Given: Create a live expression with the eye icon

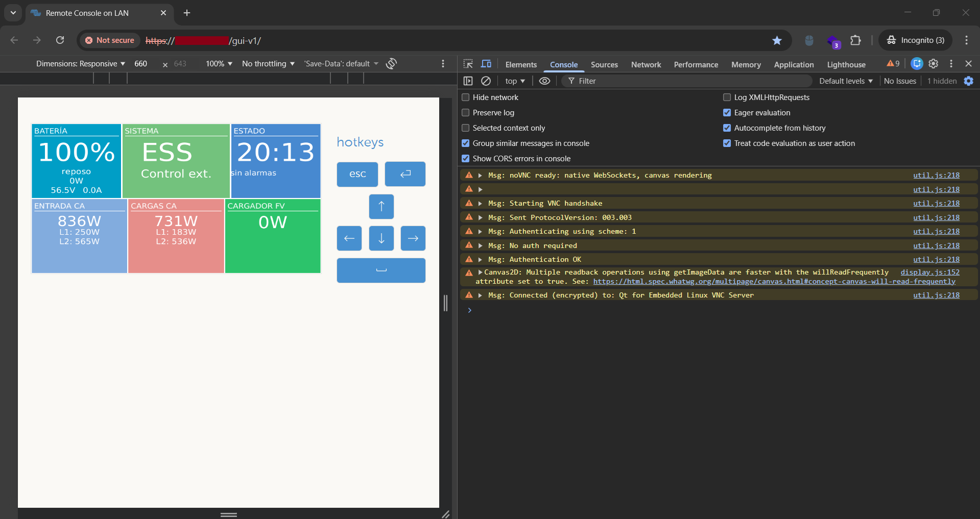Looking at the screenshot, I should [544, 81].
